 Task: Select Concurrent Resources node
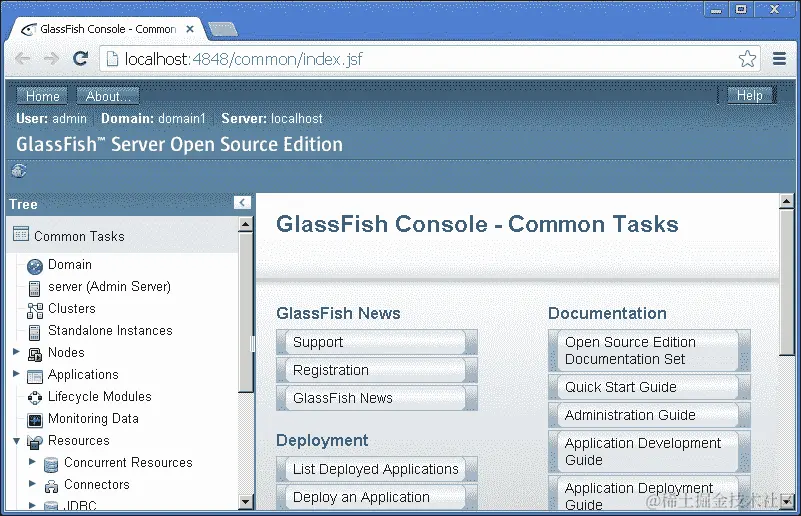128,462
